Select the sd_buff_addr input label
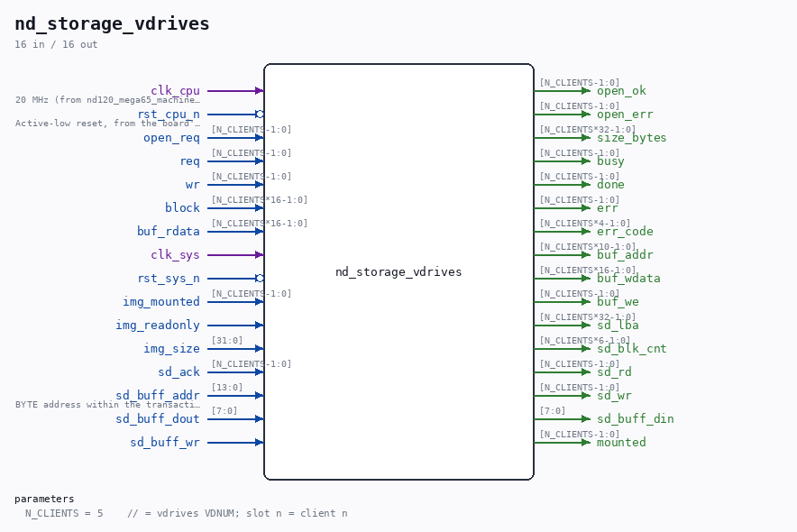Screen dimensions: 797x532 coord(158,395)
